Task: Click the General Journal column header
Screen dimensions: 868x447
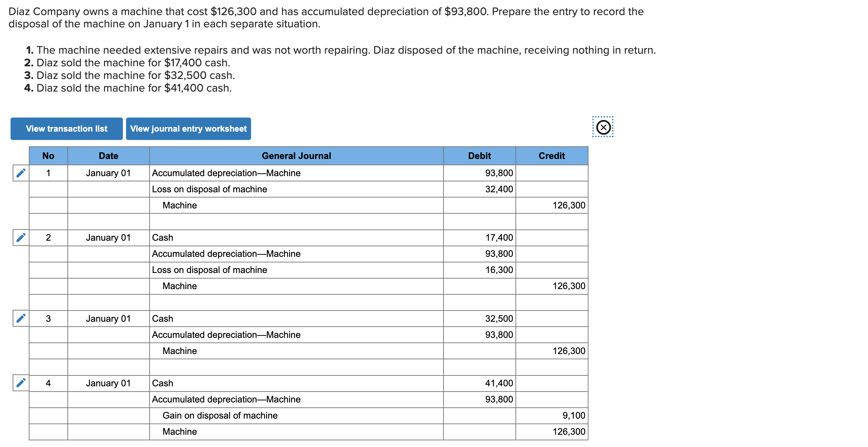Action: click(x=296, y=156)
